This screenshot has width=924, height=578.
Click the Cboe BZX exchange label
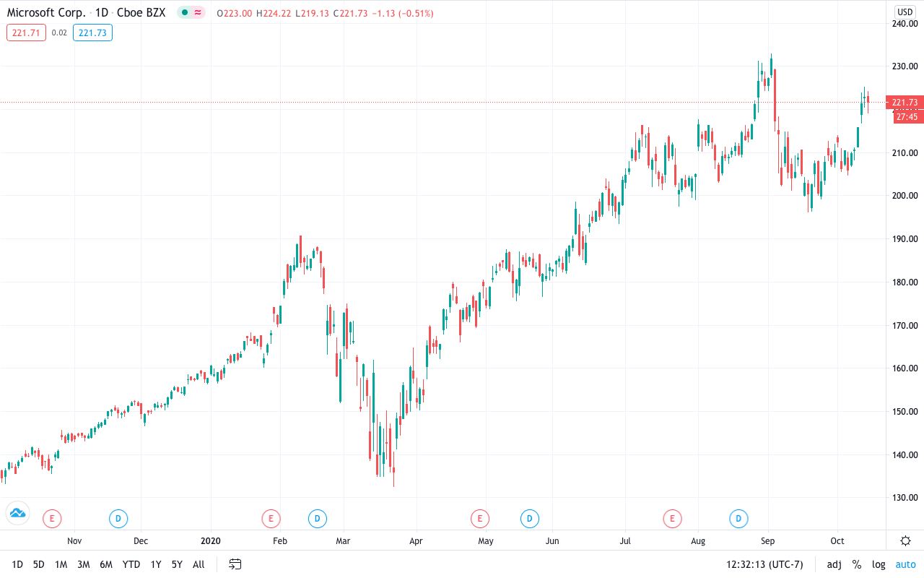pyautogui.click(x=143, y=13)
